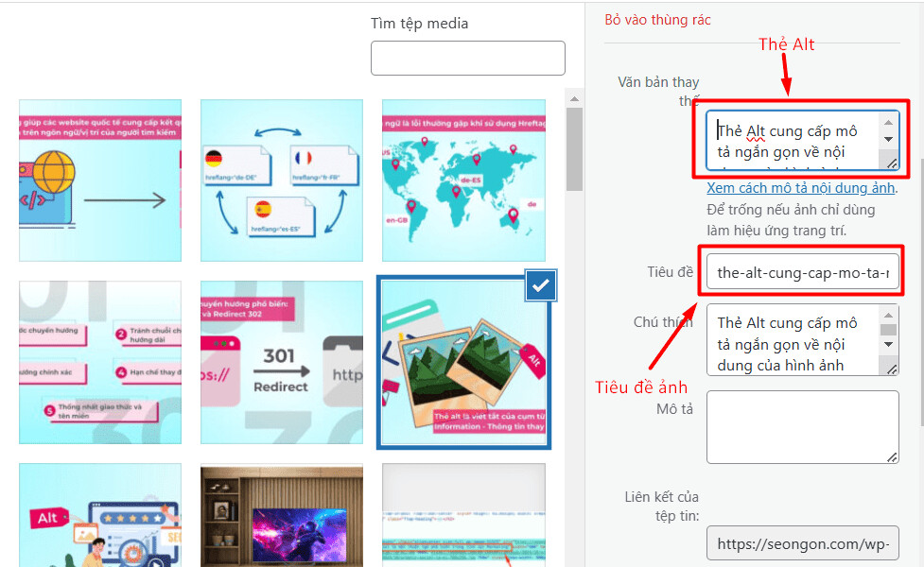Click the media grid scrollbar handle
This screenshot has height=567, width=924.
point(575,149)
